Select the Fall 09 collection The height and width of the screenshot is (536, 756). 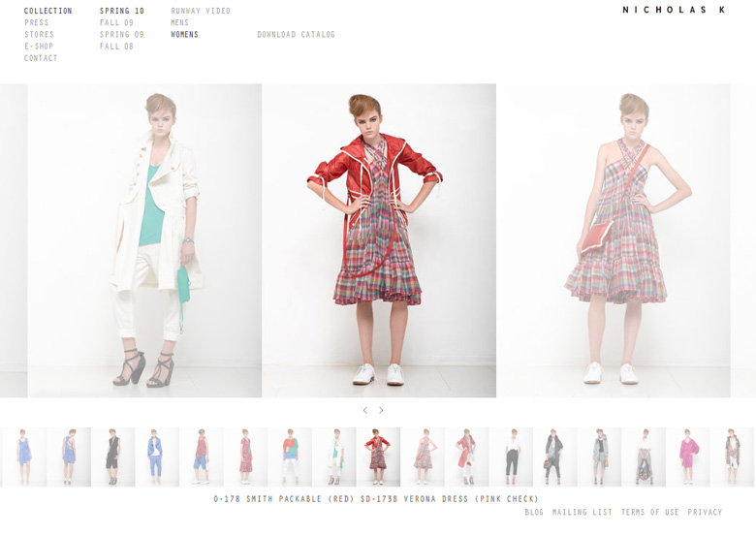tap(116, 23)
